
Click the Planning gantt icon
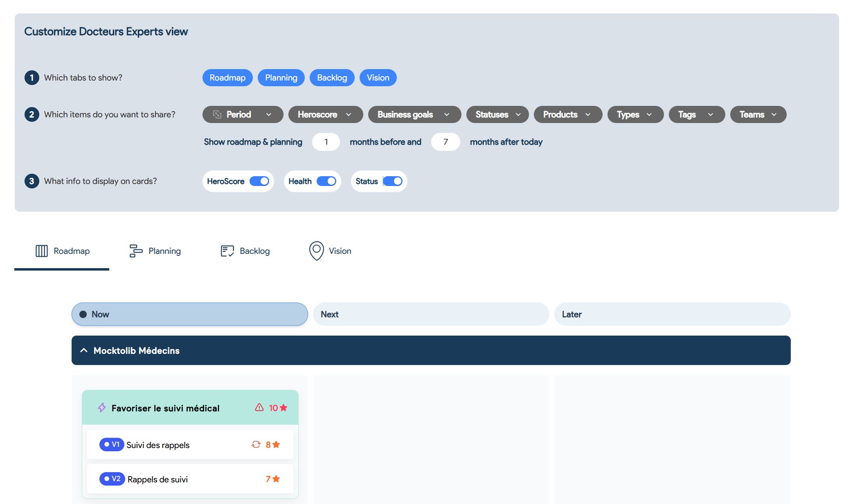(136, 251)
